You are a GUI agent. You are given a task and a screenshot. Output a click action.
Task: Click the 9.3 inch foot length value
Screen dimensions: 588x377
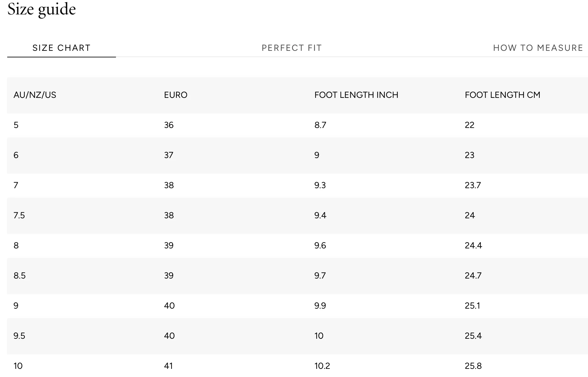[320, 185]
